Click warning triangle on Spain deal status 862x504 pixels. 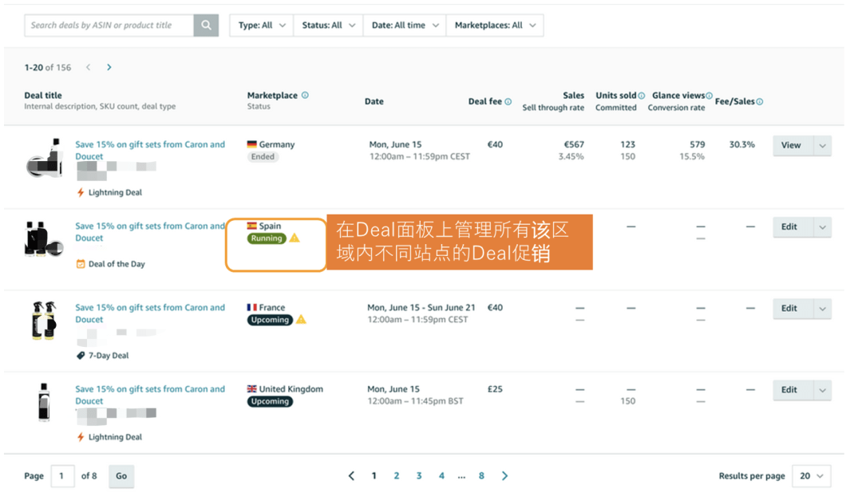point(295,238)
